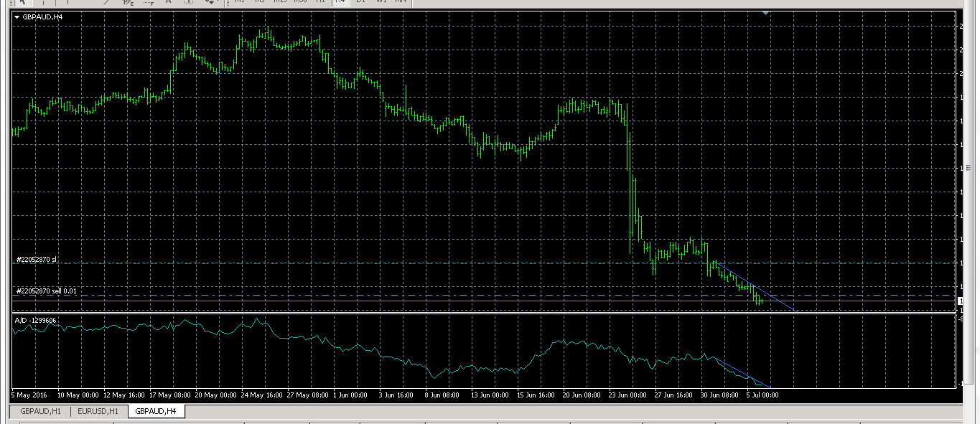Select the GBPAUD,H4 chart tab
980x424 pixels.
click(x=156, y=411)
